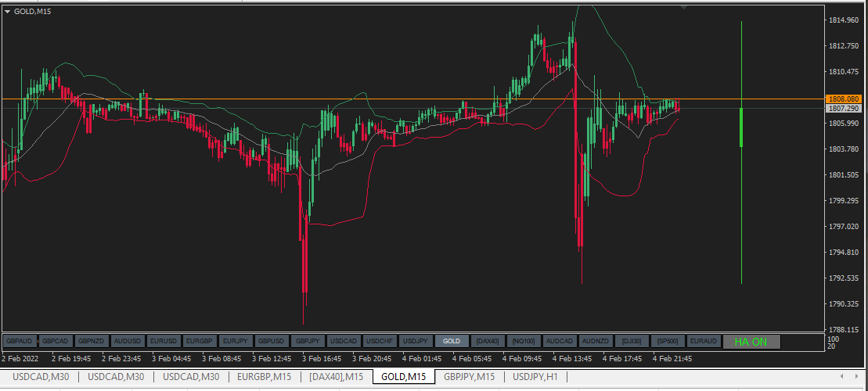Viewport: 868px width, 391px height.
Task: Load the [DAX40] index symbol button
Action: 488,341
